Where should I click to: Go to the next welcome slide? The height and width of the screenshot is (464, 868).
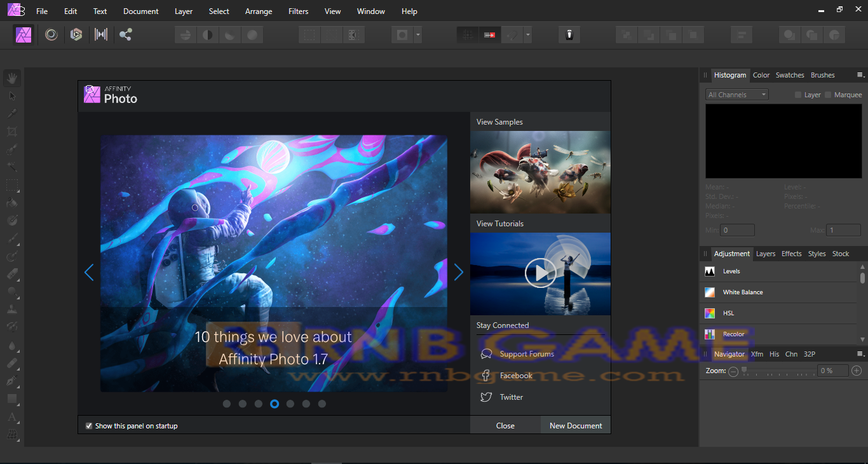(459, 272)
